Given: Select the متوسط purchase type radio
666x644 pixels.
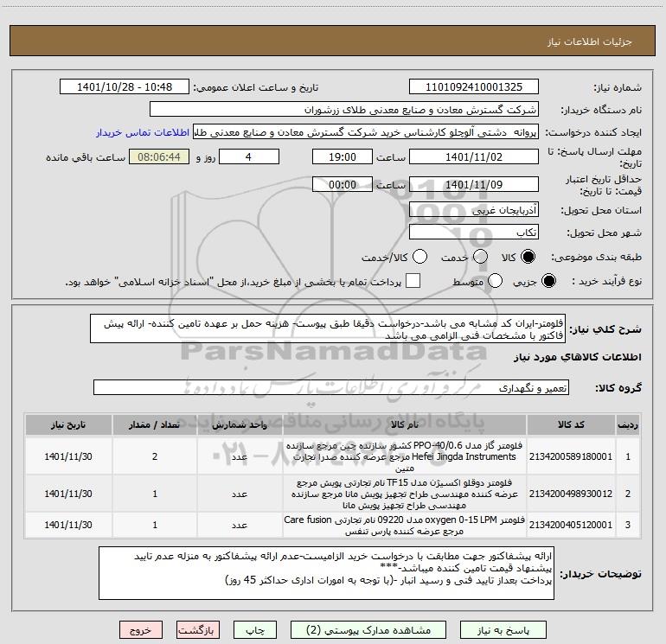Looking at the screenshot, I should coord(496,281).
